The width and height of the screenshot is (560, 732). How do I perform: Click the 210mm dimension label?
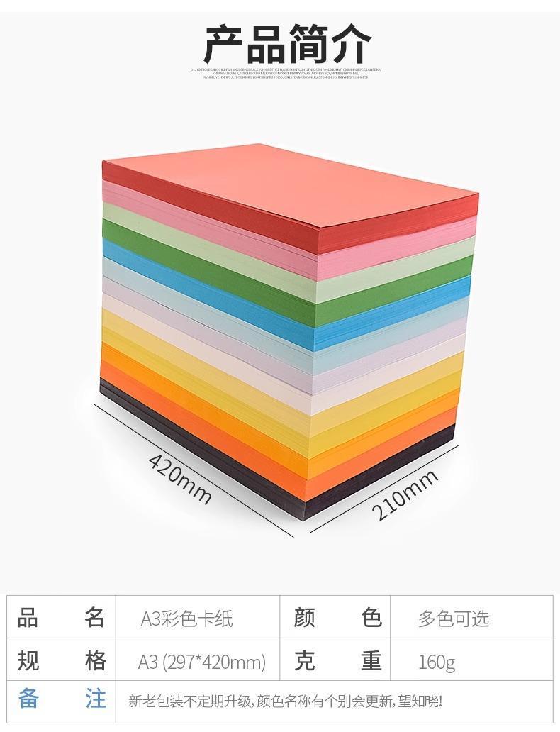(405, 494)
